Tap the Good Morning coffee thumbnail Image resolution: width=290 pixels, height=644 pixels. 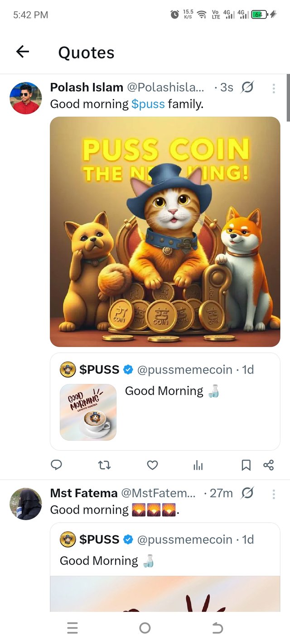88,412
